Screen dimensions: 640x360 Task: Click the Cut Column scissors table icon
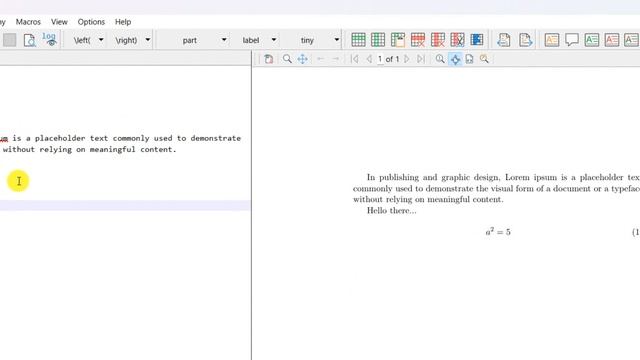(x=457, y=40)
